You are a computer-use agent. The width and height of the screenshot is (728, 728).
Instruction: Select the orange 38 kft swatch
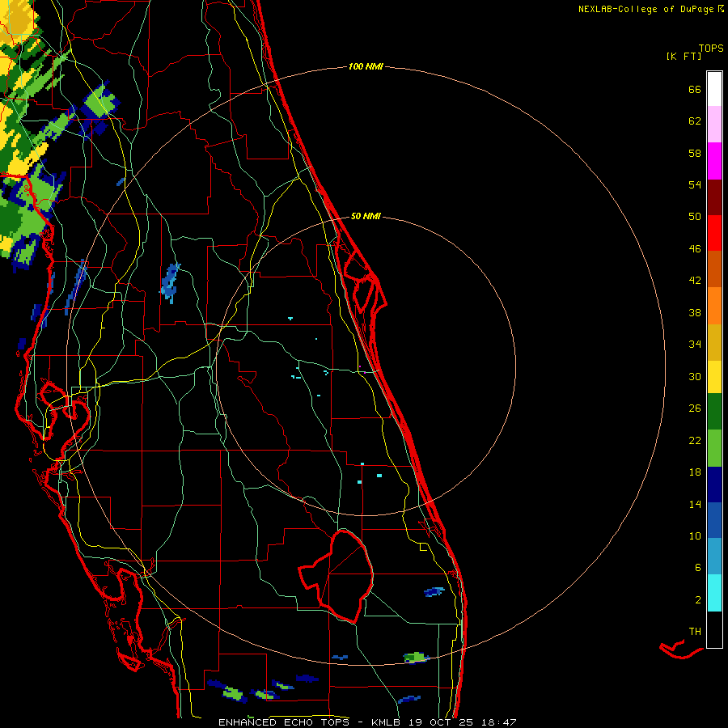click(714, 306)
